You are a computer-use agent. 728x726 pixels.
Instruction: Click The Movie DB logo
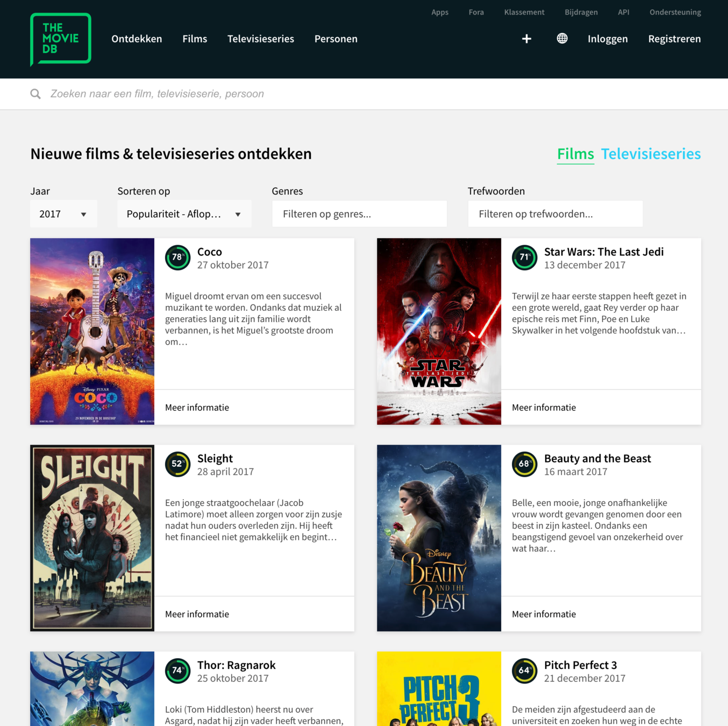click(x=61, y=39)
